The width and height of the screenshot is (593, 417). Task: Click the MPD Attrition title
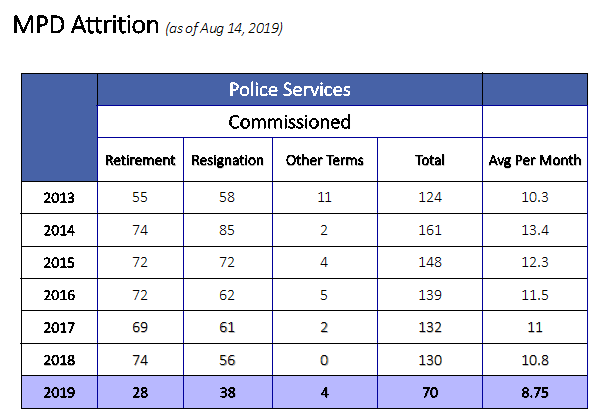[x=85, y=25]
